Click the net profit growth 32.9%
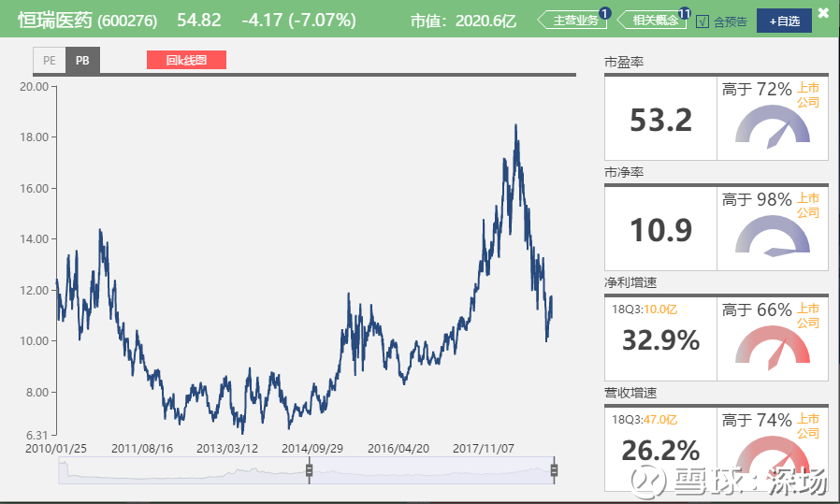Screen dimensions: 840x504 click(661, 340)
